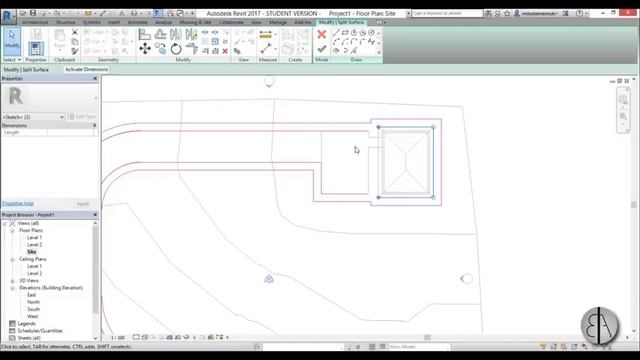Viewport: 640px width, 360px height.
Task: Open the Properties palette button in ribbon
Action: coord(36,49)
